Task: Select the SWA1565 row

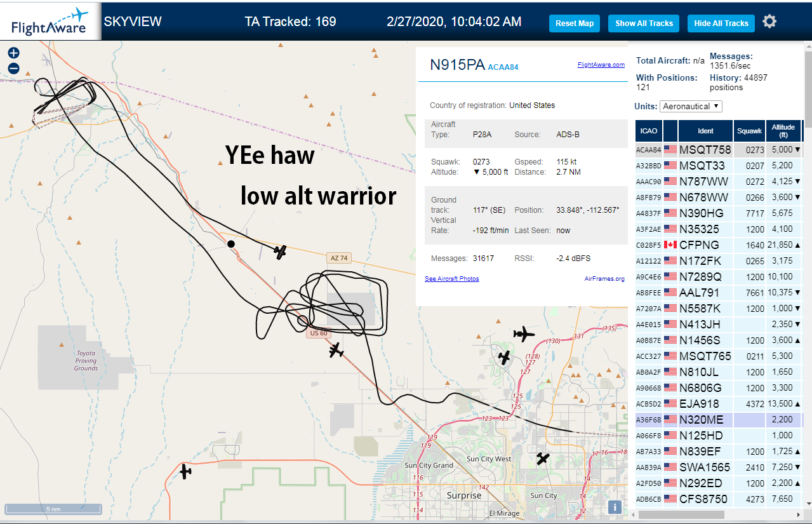Action: [x=718, y=467]
